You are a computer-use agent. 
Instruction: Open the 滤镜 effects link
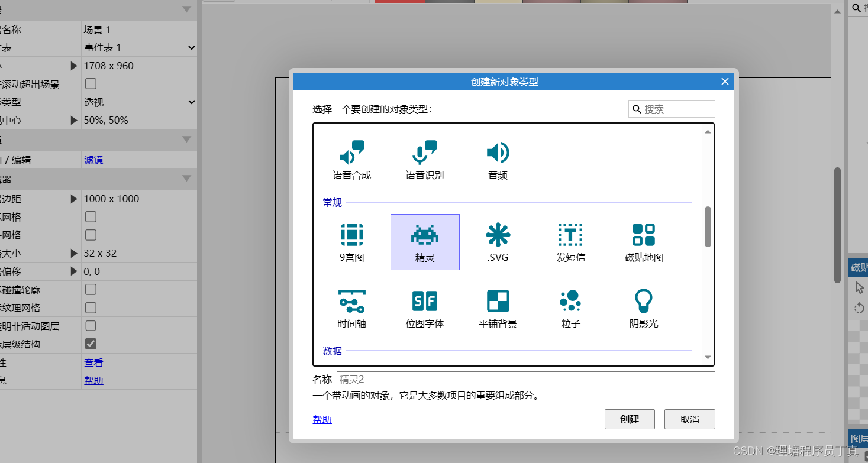click(x=93, y=158)
